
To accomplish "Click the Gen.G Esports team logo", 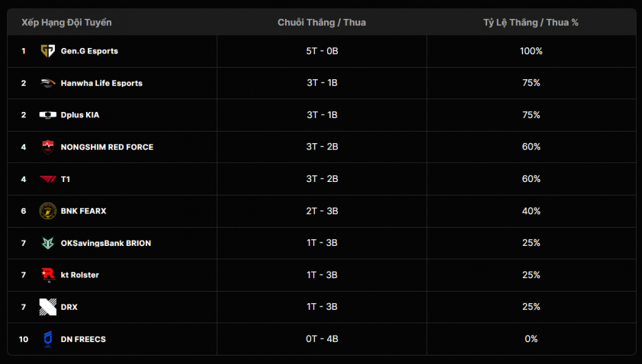I will [48, 51].
